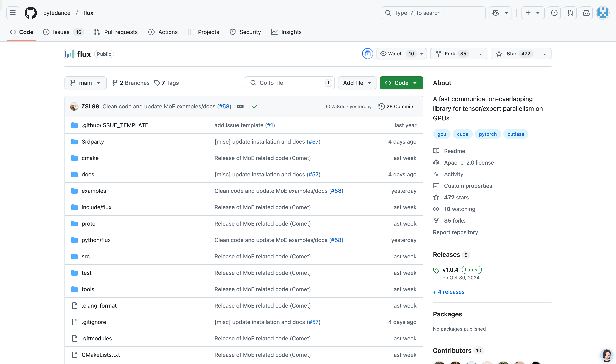Open the CMakeLists.txt file
This screenshot has height=364, width=616.
click(x=101, y=355)
